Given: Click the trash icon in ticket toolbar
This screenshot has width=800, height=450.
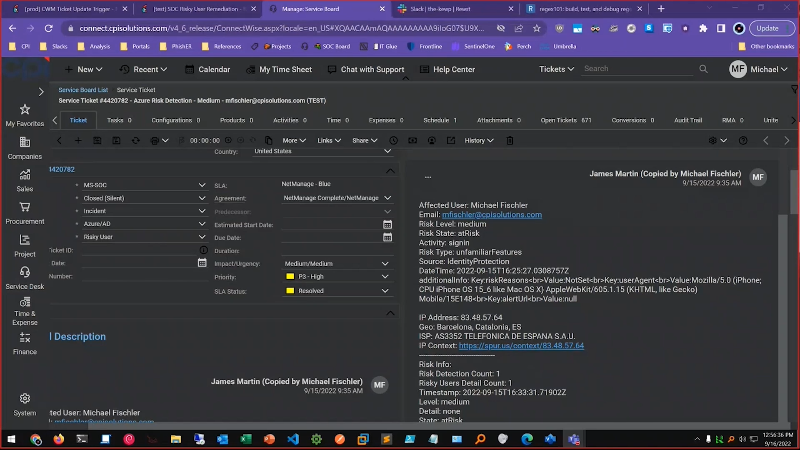Looking at the screenshot, I should coord(512,141).
